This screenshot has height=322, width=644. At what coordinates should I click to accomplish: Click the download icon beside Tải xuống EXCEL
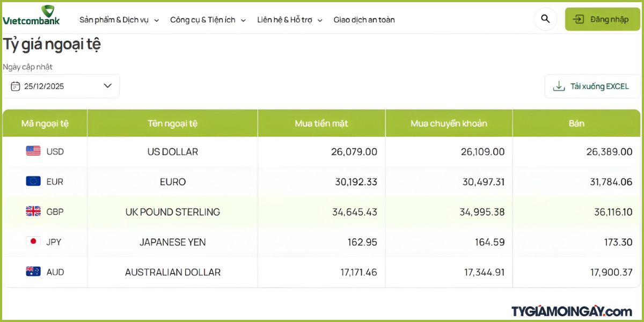click(x=559, y=86)
